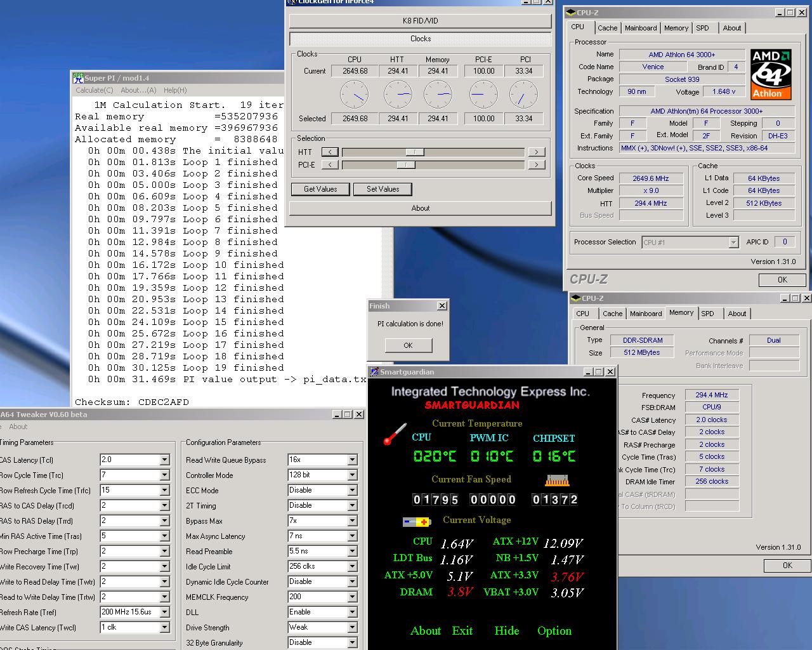Switch to the Cache tab in top CPU-Z
812x650 pixels.
[607, 28]
